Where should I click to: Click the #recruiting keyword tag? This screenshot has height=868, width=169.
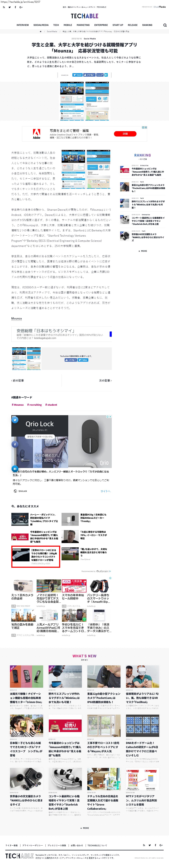34,405
